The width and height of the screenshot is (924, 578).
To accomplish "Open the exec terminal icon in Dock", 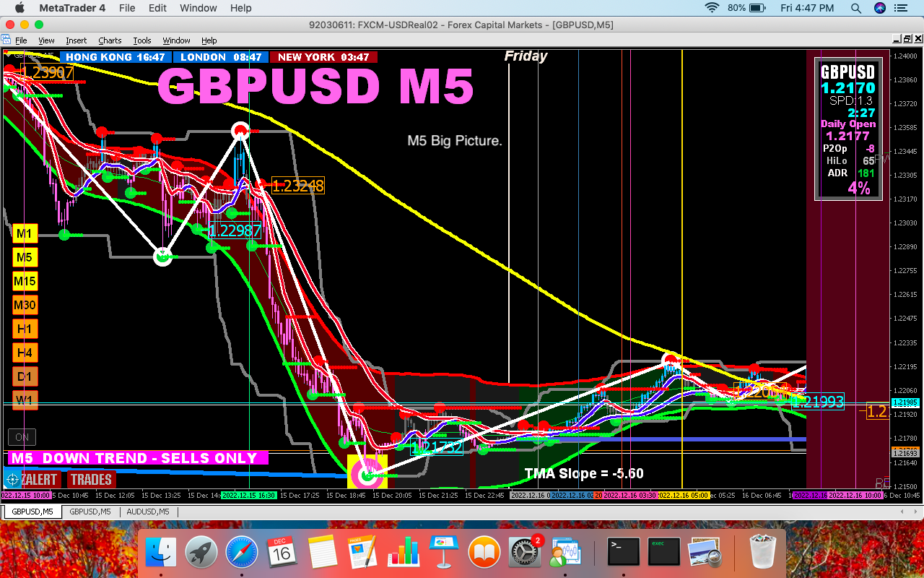I will coord(664,553).
